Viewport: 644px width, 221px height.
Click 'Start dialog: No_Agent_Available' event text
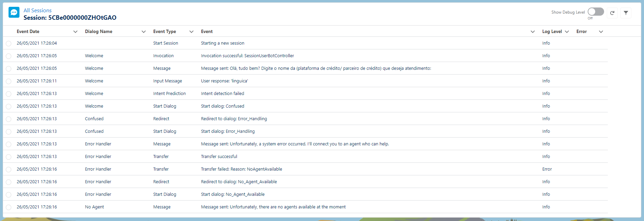233,194
